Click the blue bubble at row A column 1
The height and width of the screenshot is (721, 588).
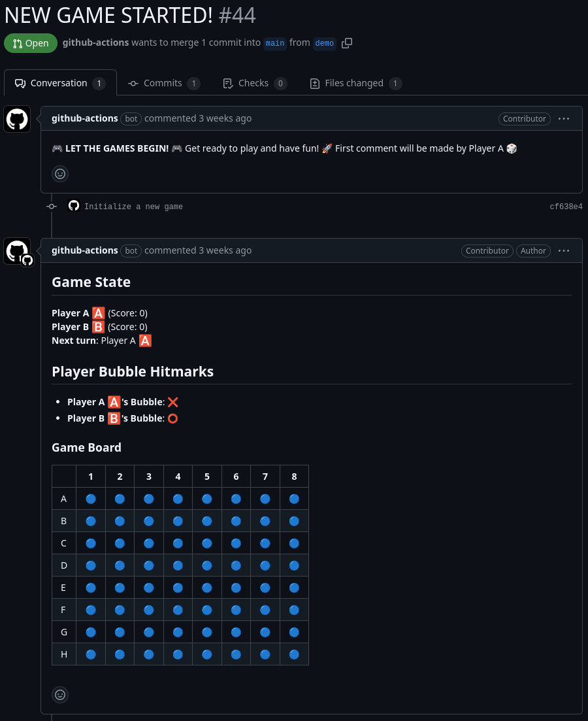point(91,499)
